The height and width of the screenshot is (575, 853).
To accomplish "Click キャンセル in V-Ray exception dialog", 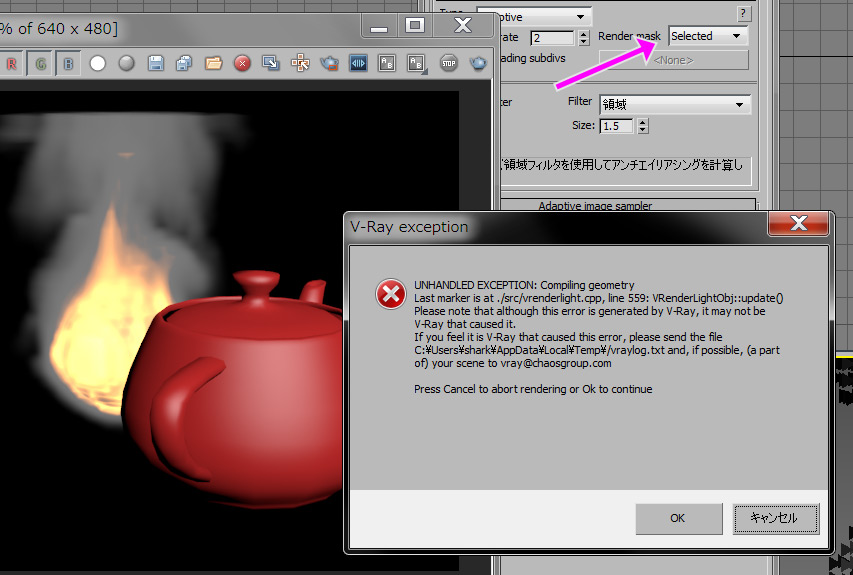I will click(775, 518).
